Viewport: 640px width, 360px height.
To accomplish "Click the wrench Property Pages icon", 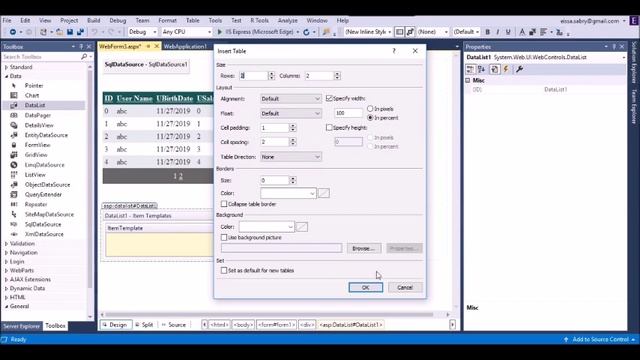I will click(519, 69).
